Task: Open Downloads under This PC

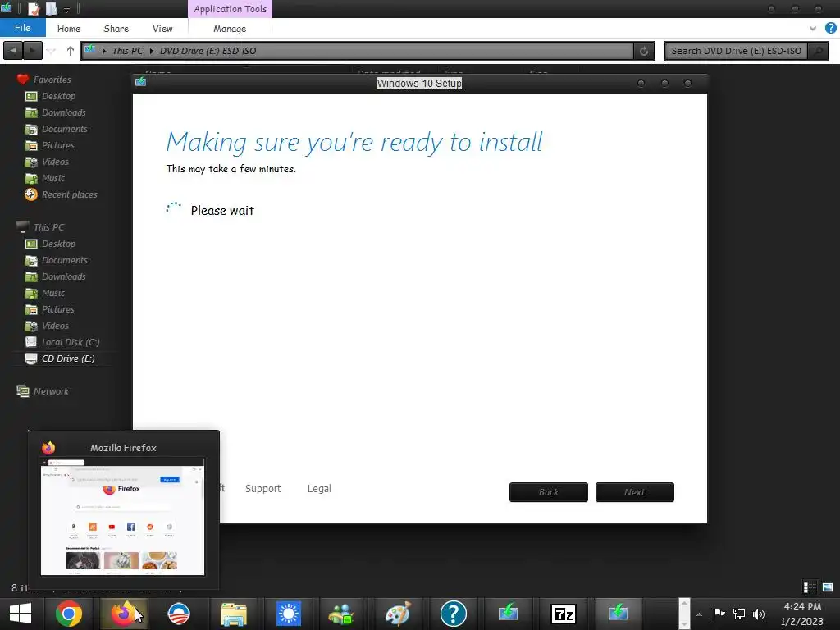Action: coord(56,276)
